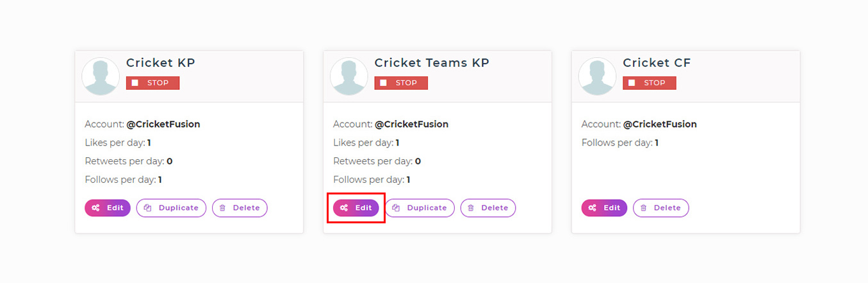
Task: Click copy icon on Cricket Teams KP Duplicate
Action: (x=396, y=208)
